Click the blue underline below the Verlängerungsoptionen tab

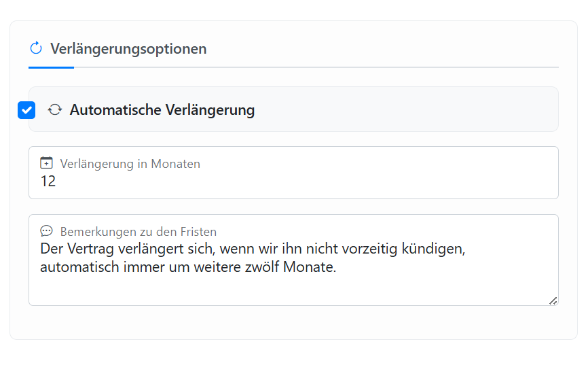pos(51,67)
